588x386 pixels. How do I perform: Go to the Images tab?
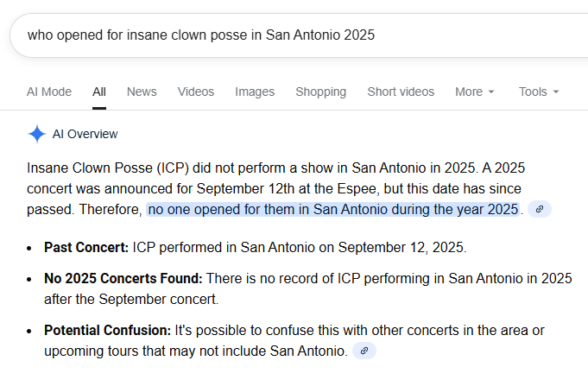[x=255, y=92]
